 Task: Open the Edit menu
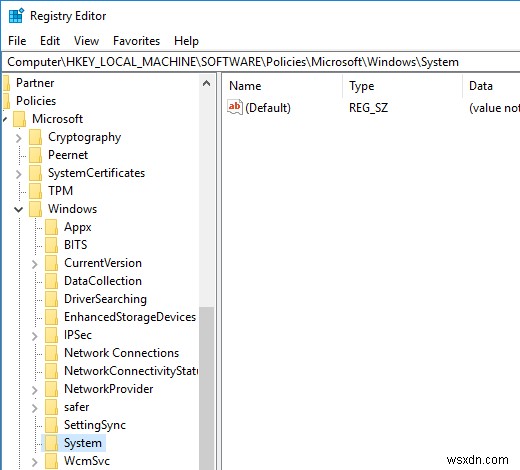pyautogui.click(x=50, y=41)
